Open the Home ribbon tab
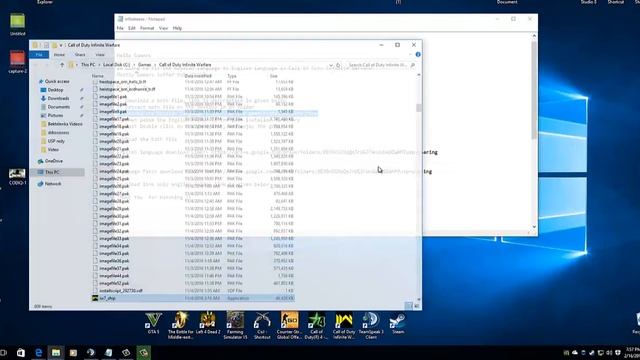 point(59,54)
